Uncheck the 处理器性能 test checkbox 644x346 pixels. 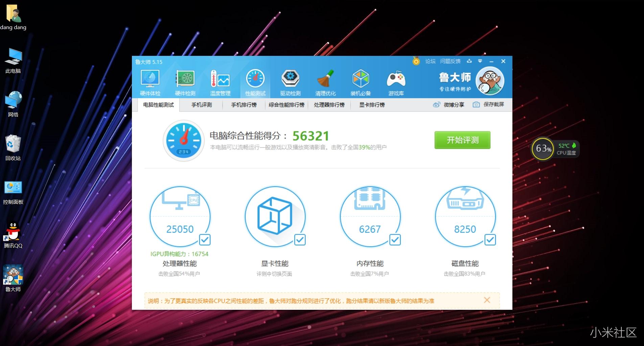(x=205, y=240)
